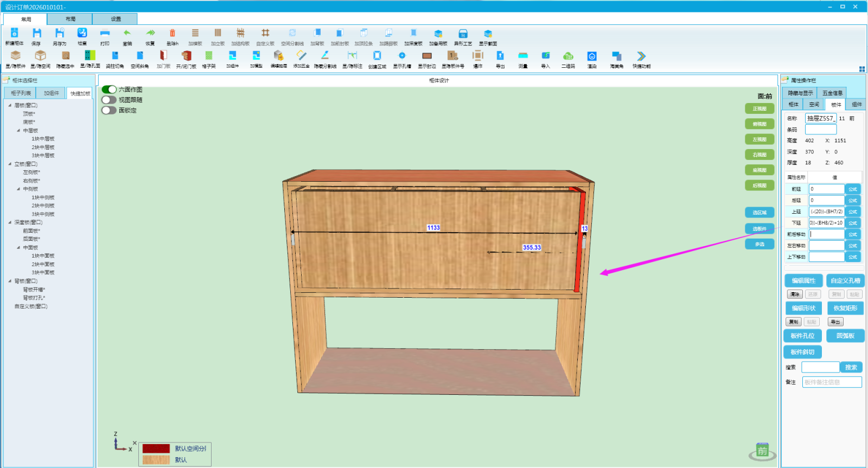Viewport: 868px width, 468px height.
Task: Click the red 默认空间分割 color swatch
Action: (156, 448)
